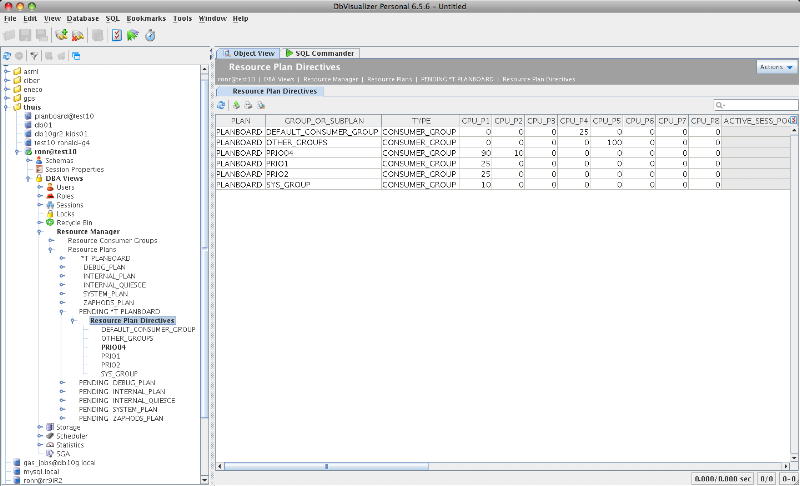Click the gray stop icon in tree toolbar

pos(19,56)
